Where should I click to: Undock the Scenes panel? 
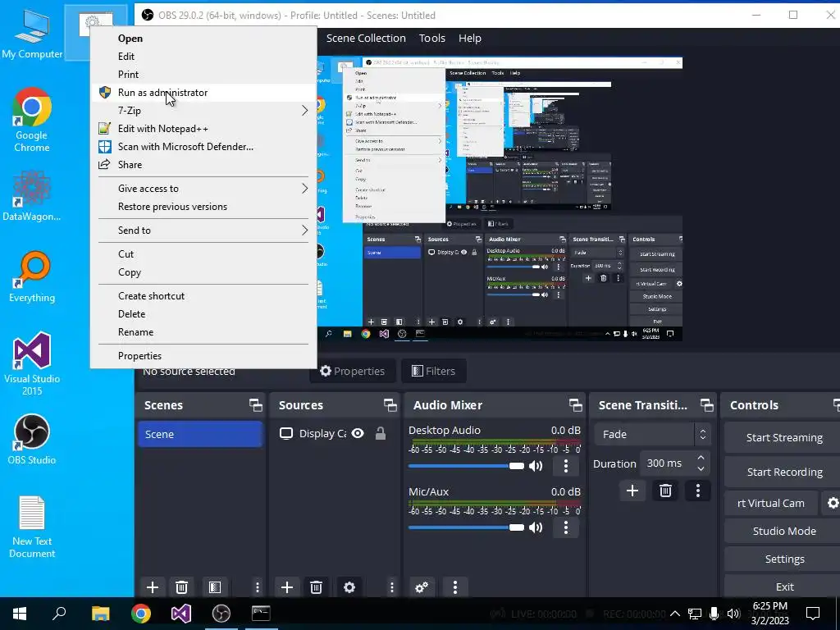tap(256, 405)
